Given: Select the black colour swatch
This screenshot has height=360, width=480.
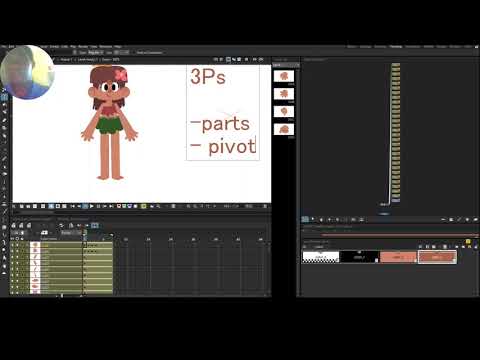Looking at the screenshot, I should [x=359, y=257].
